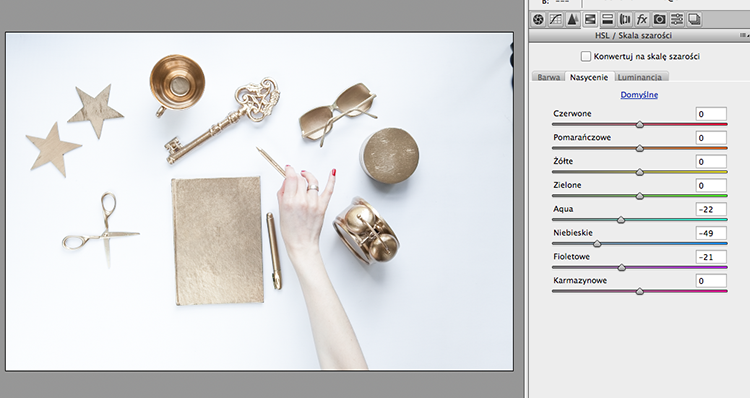Switch to the Barwa tab
Image resolution: width=750 pixels, height=398 pixels.
(548, 77)
